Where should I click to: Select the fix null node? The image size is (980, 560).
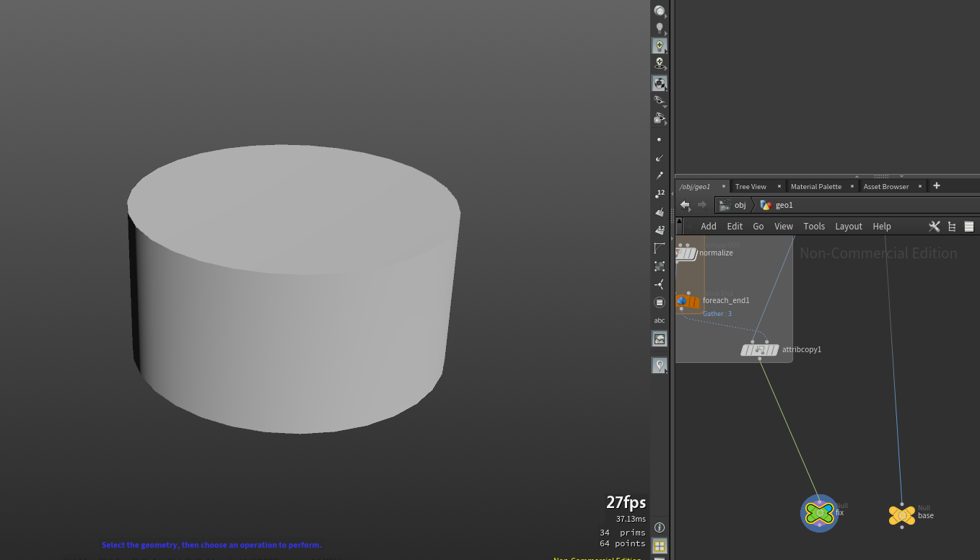[819, 513]
